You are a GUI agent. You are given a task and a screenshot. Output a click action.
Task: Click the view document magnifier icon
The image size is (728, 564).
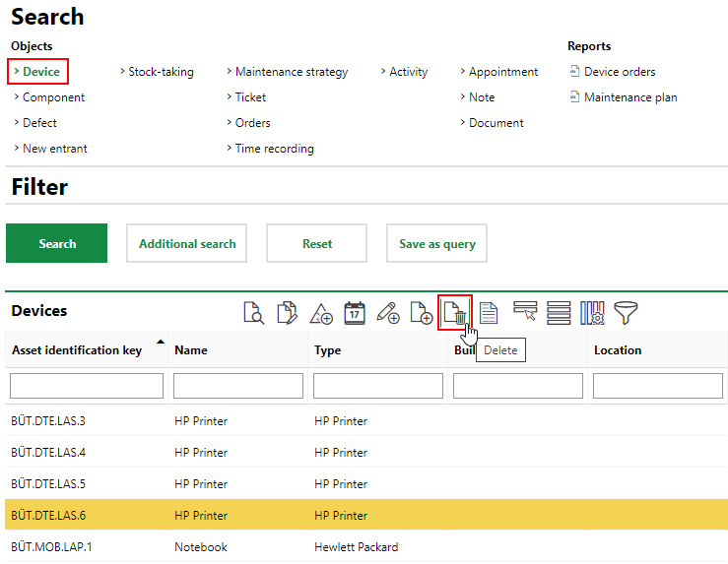(253, 313)
